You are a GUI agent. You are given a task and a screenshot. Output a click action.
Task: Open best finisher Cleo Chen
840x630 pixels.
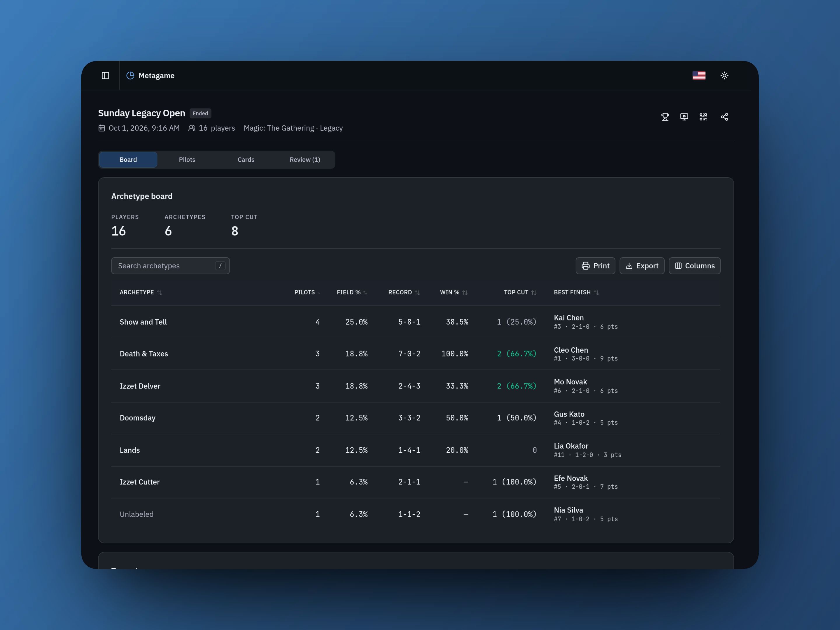(x=571, y=350)
